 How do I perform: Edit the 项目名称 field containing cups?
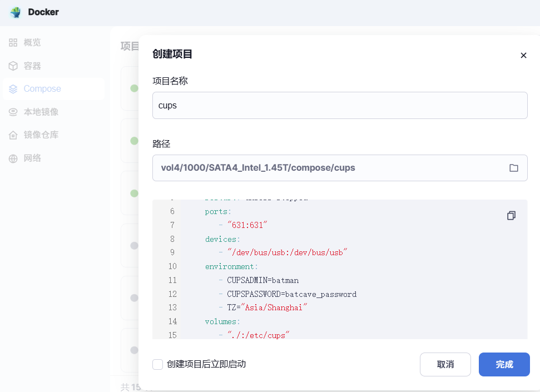pos(340,106)
